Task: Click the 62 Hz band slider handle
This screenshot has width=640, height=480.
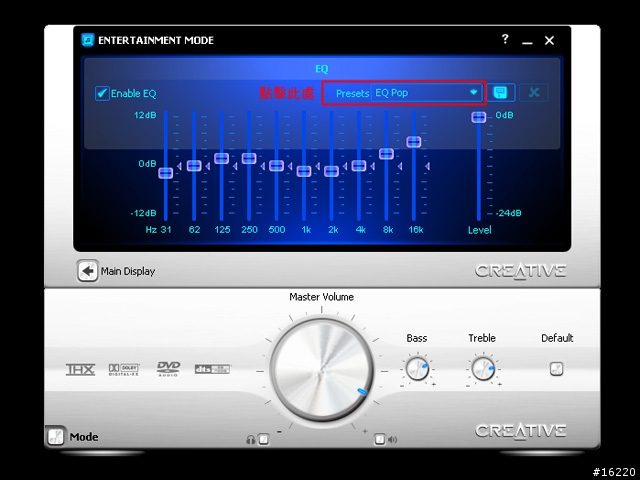Action: click(x=194, y=165)
